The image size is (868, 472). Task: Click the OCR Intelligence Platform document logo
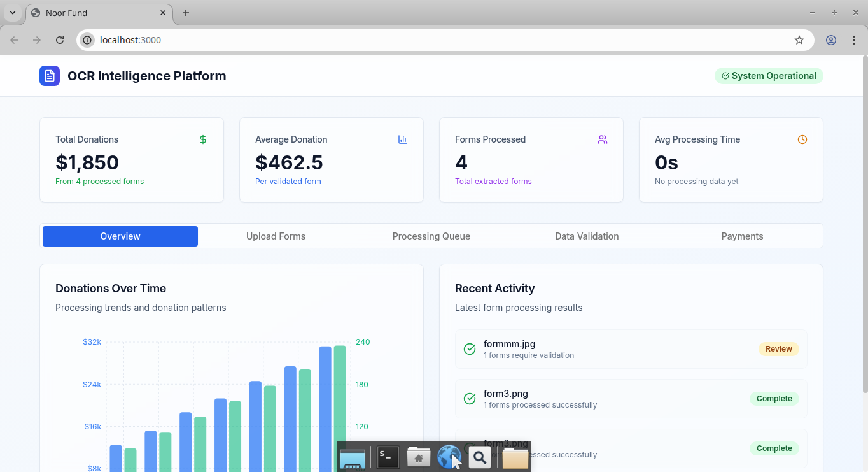click(x=50, y=75)
